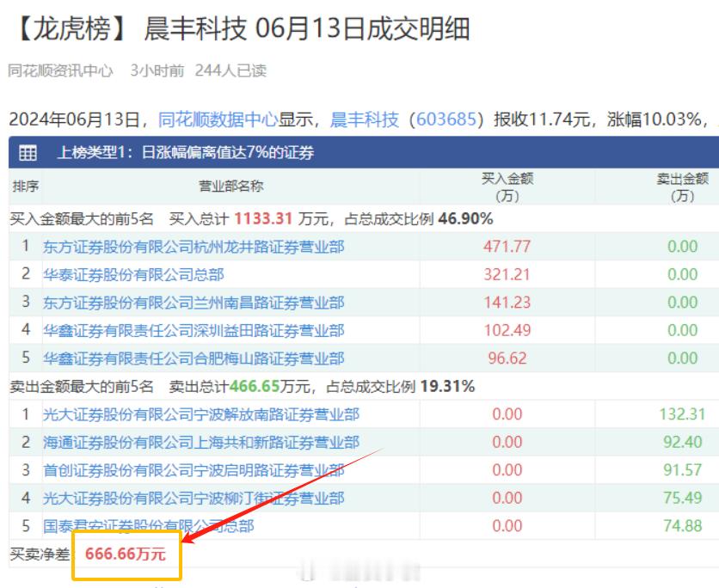Select the sell amount 132.31 cell

click(x=682, y=414)
